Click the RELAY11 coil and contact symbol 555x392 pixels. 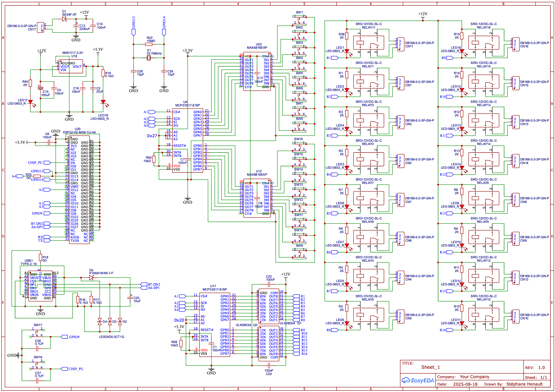tap(368, 43)
